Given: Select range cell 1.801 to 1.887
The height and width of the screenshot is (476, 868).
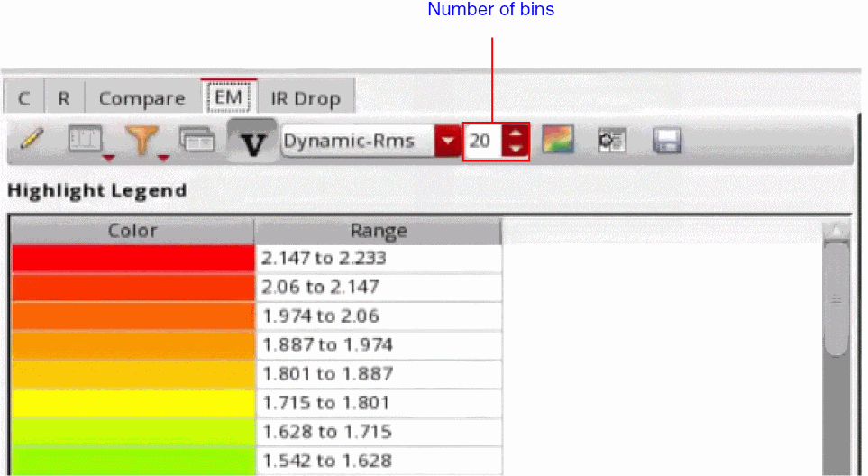Looking at the screenshot, I should pyautogui.click(x=379, y=374).
